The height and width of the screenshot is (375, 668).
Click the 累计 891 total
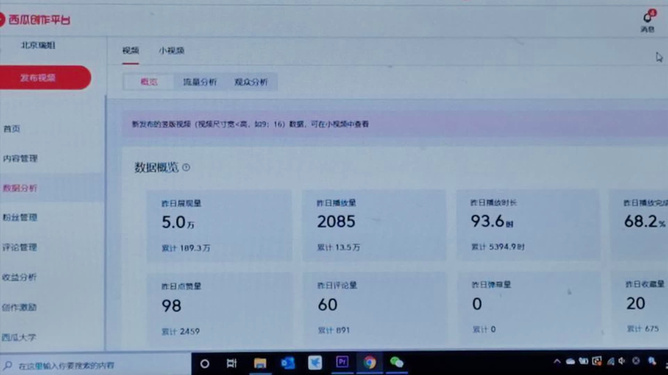click(x=334, y=330)
